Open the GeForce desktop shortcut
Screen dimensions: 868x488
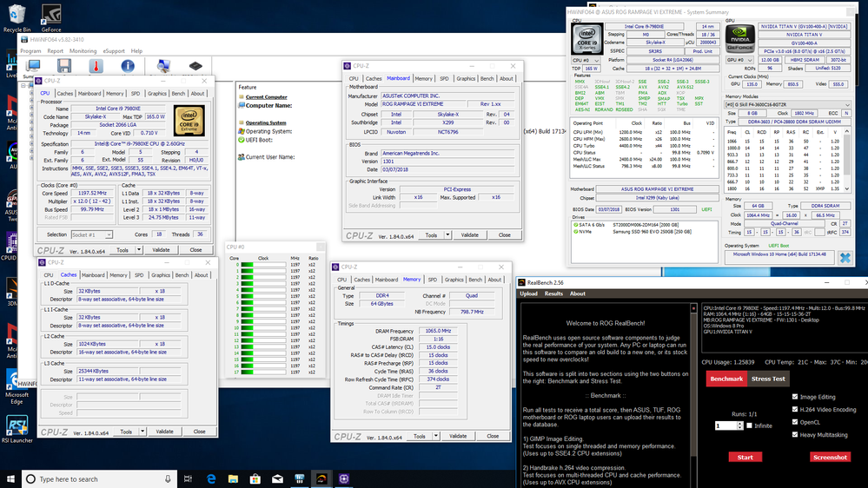tap(51, 17)
